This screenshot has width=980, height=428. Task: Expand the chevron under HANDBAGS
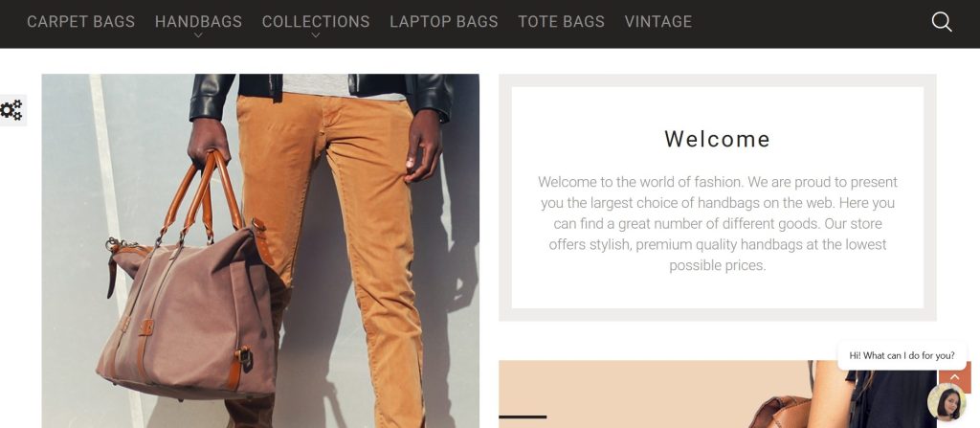198,35
